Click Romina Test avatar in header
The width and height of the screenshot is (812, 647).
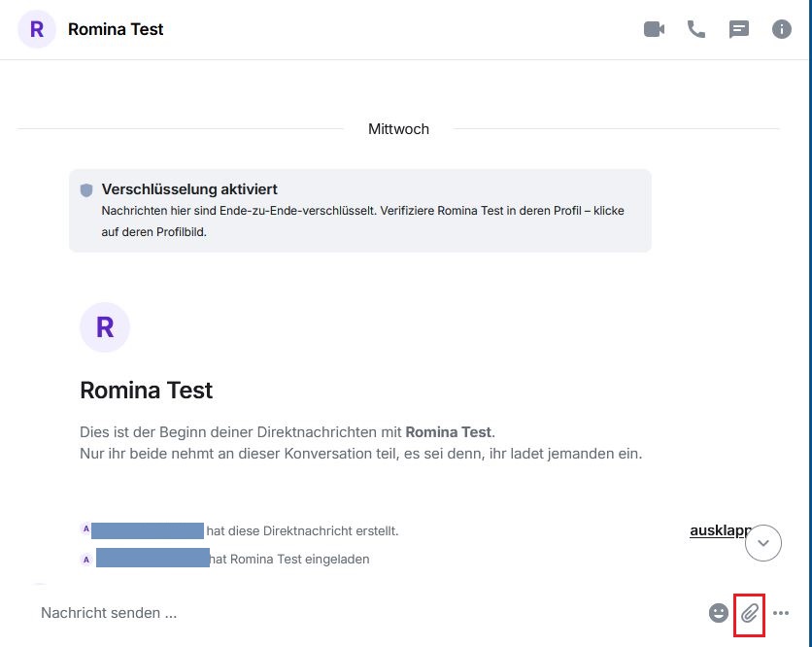pyautogui.click(x=37, y=29)
